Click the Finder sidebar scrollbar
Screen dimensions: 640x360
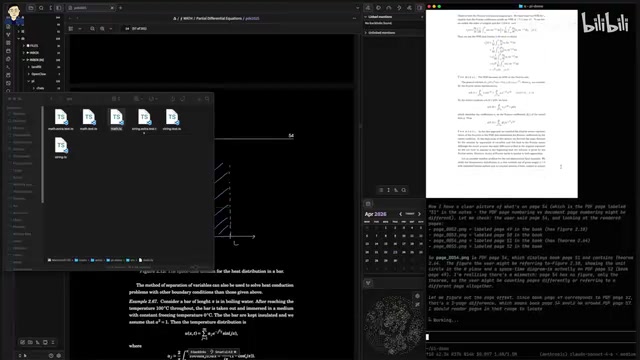click(42, 154)
